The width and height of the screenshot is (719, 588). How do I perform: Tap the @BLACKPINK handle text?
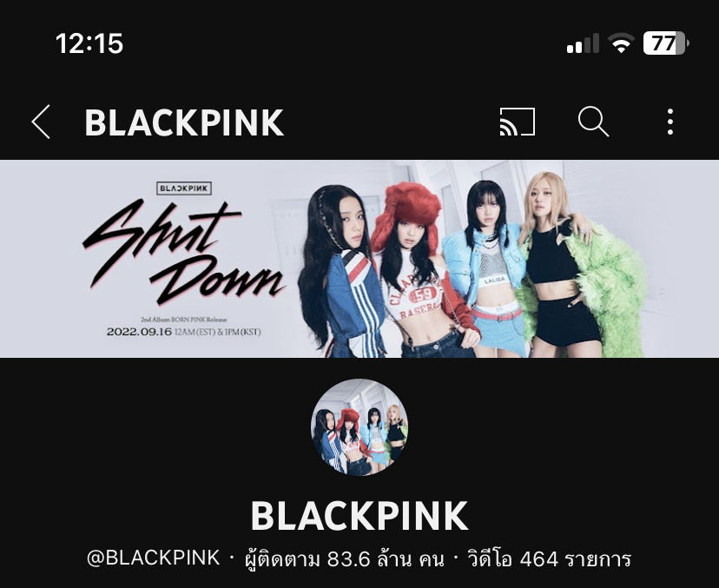[x=153, y=558]
